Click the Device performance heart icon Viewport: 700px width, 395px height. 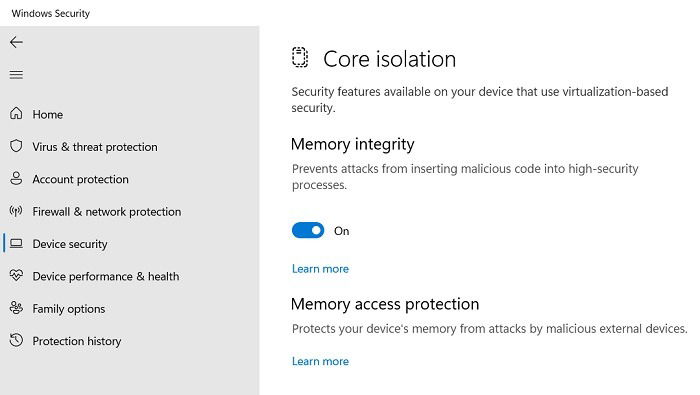[16, 275]
